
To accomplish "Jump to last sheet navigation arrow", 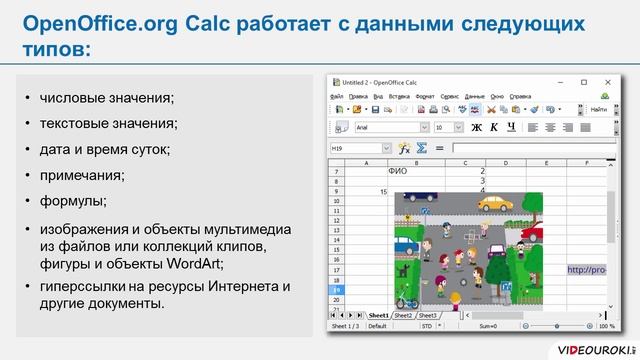I will pyautogui.click(x=360, y=315).
